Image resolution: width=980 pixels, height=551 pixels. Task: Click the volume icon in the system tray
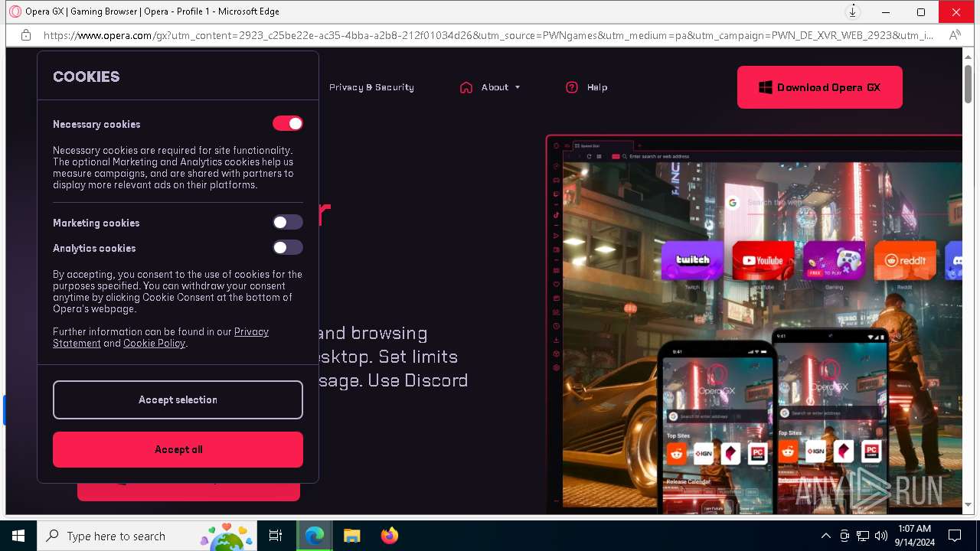(x=881, y=536)
